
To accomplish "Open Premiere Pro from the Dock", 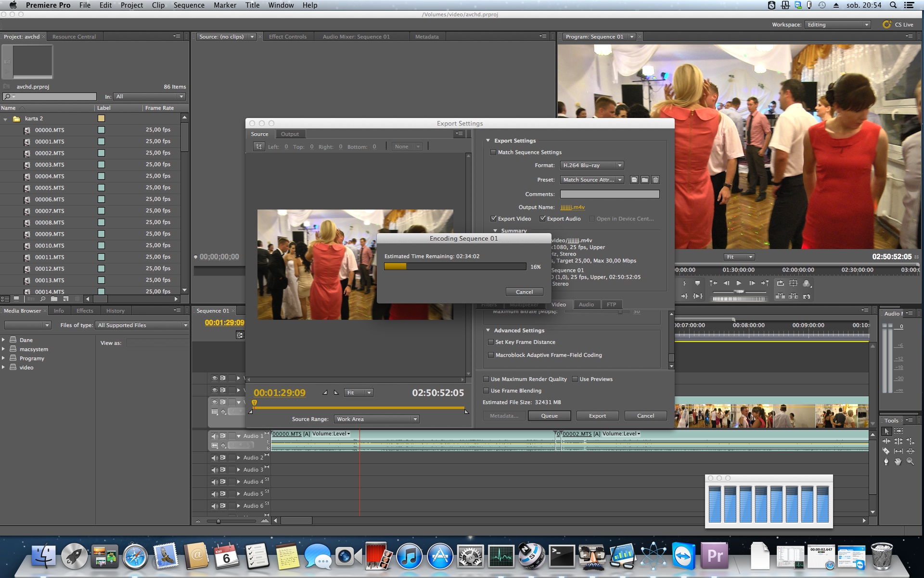I will pyautogui.click(x=715, y=555).
